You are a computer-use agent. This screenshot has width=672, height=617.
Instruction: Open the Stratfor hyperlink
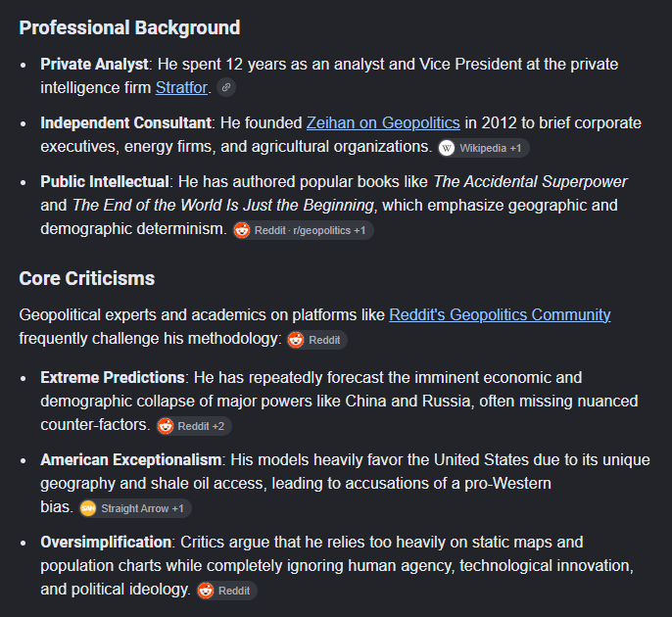(x=182, y=88)
